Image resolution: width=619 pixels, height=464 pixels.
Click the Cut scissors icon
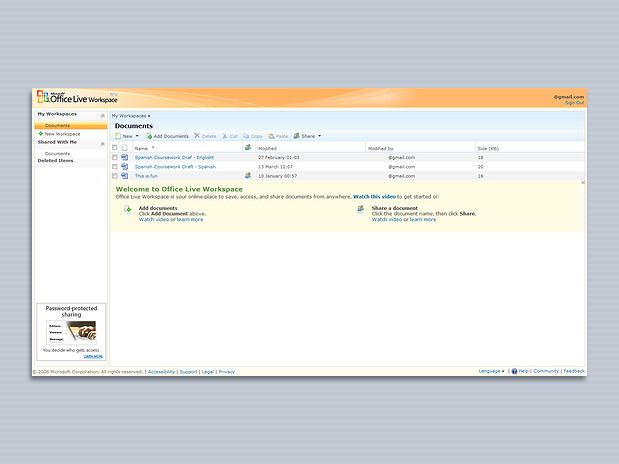click(224, 136)
